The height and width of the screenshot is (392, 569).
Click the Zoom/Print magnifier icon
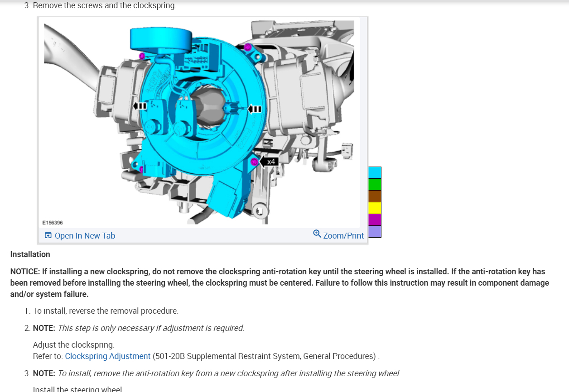click(317, 234)
